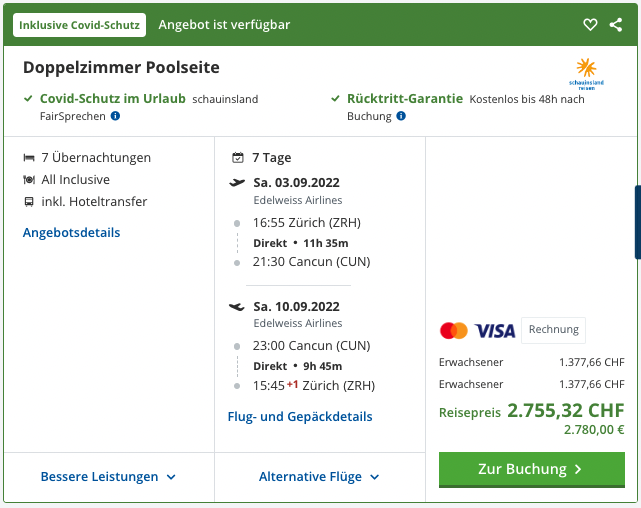Expand Bessere Leistungen options

coord(108,477)
